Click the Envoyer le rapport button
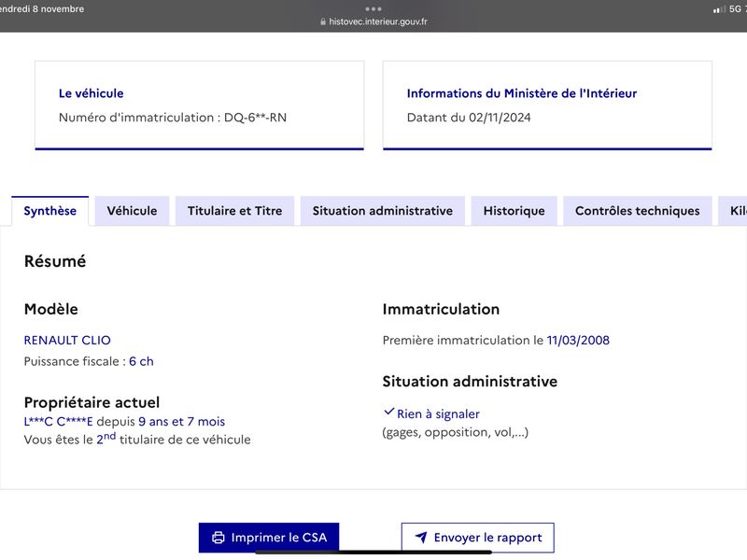This screenshot has width=747, height=560. coord(478,538)
